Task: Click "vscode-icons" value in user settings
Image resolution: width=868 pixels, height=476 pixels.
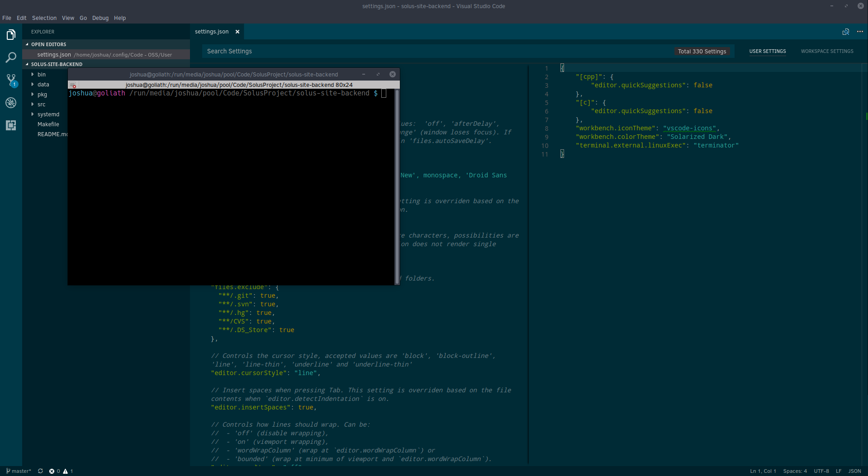Action: tap(690, 128)
